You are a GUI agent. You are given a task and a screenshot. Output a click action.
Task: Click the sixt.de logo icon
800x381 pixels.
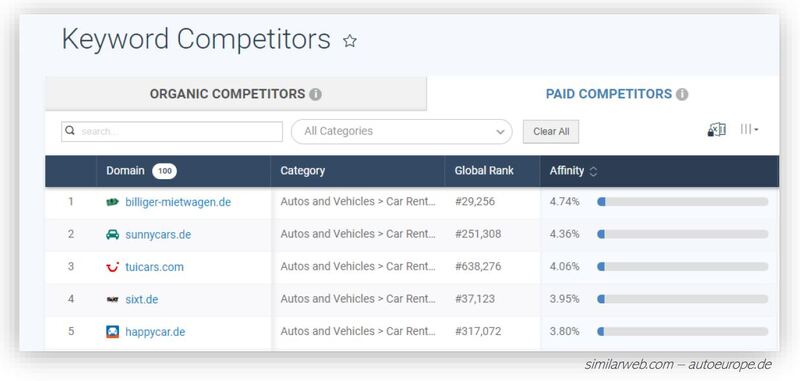(x=112, y=299)
